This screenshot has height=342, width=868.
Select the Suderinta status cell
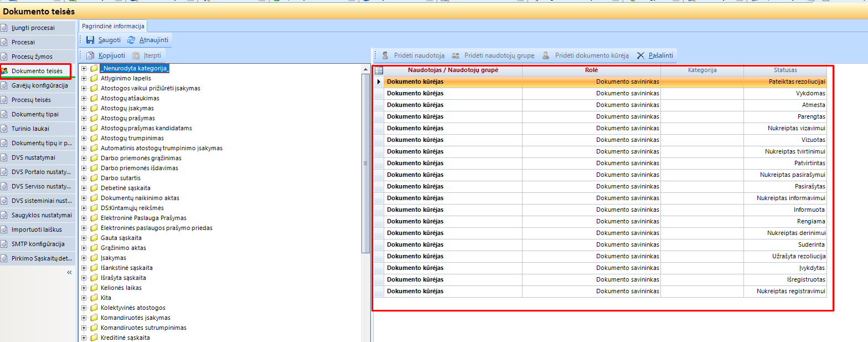[786, 244]
